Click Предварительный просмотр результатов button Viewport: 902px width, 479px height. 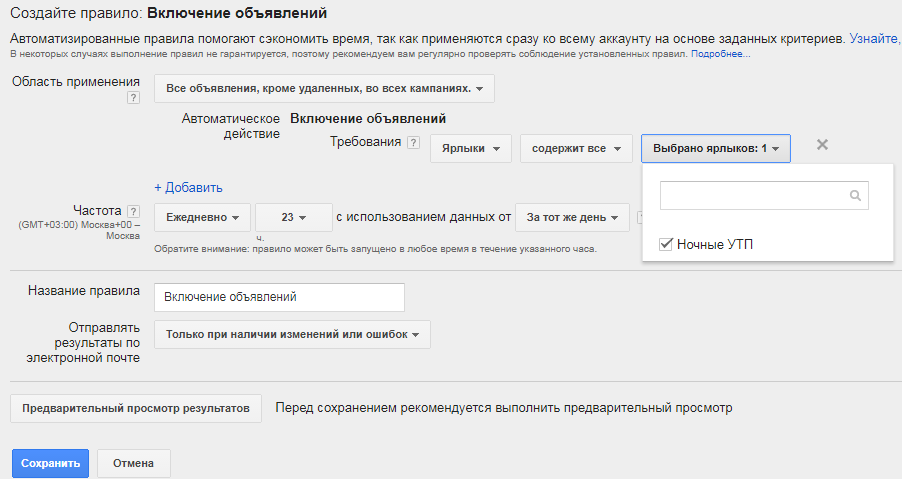[x=135, y=408]
